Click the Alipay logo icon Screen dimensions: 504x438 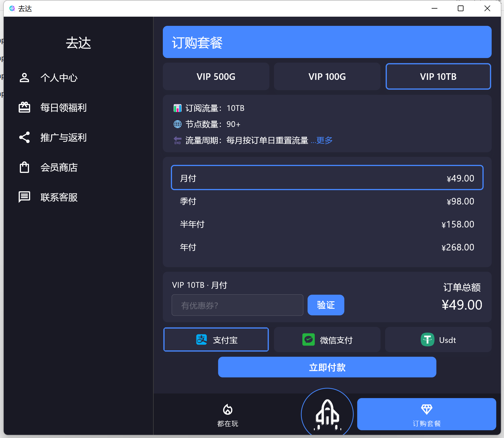[x=202, y=340]
